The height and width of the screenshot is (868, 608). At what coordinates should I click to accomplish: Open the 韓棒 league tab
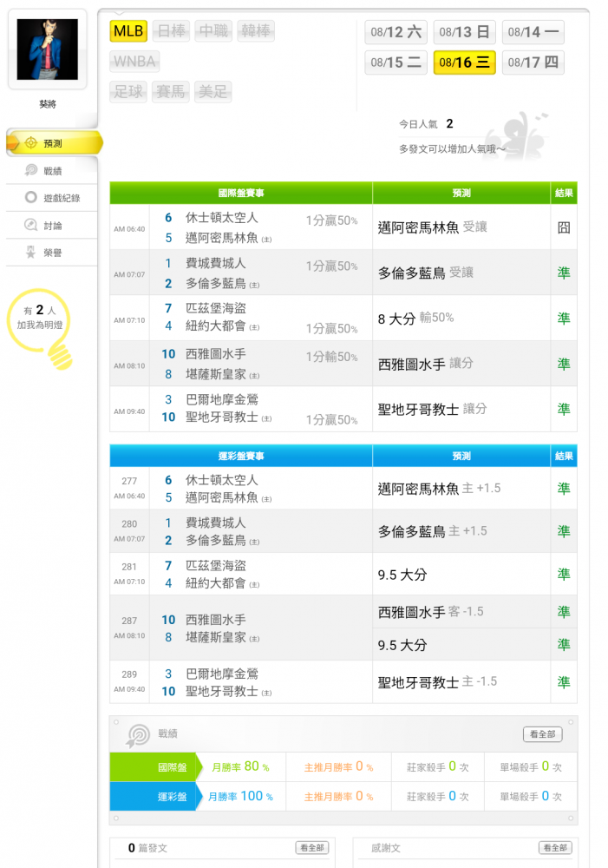[x=256, y=31]
